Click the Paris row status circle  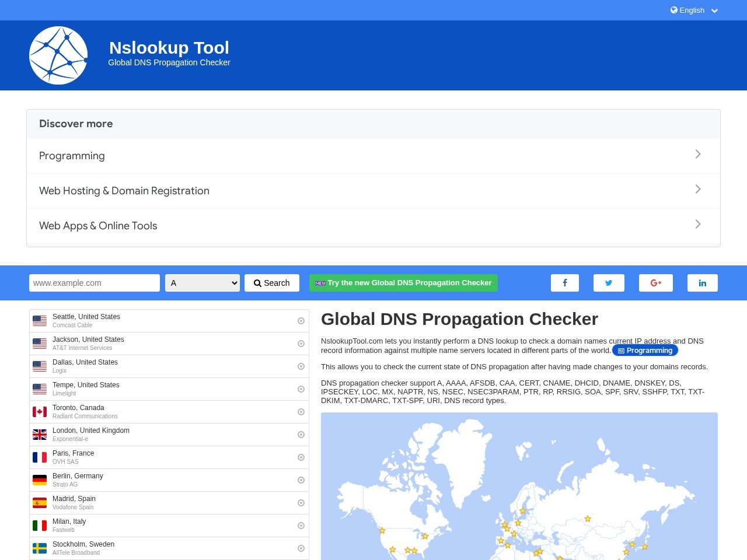point(301,457)
